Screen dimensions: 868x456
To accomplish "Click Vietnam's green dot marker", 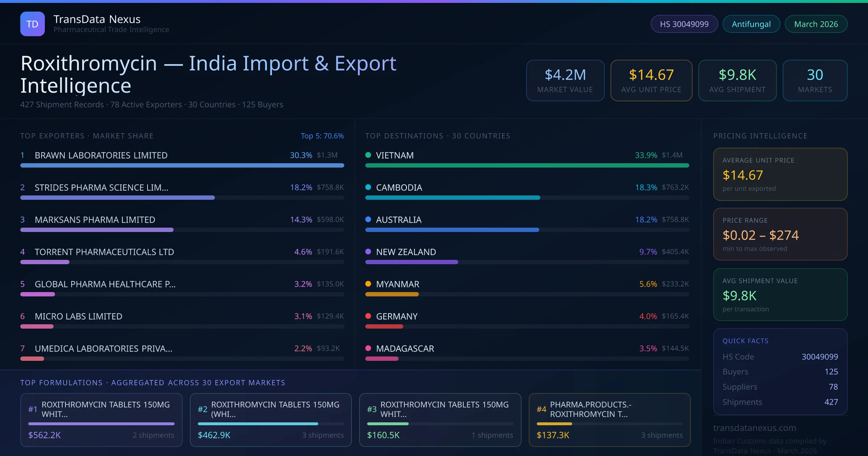I will (368, 155).
